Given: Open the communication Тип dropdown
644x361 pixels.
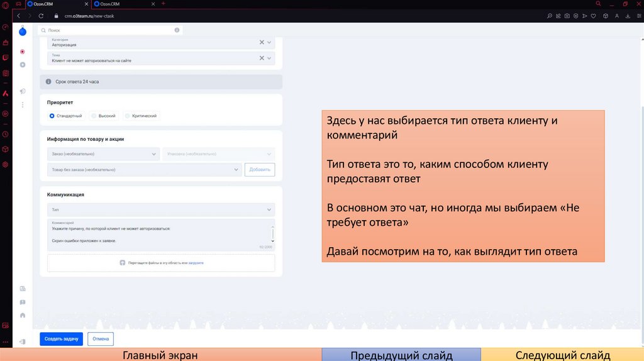Looking at the screenshot, I should point(161,210).
